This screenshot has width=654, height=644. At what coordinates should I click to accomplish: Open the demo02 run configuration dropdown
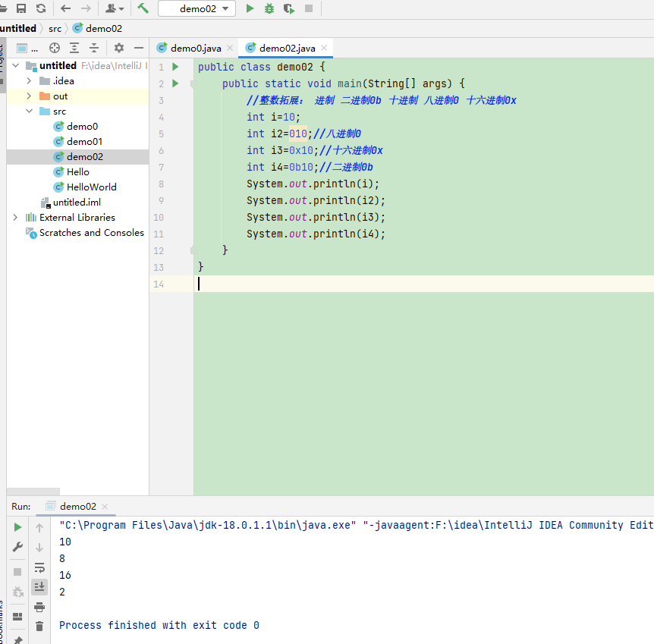pyautogui.click(x=201, y=8)
